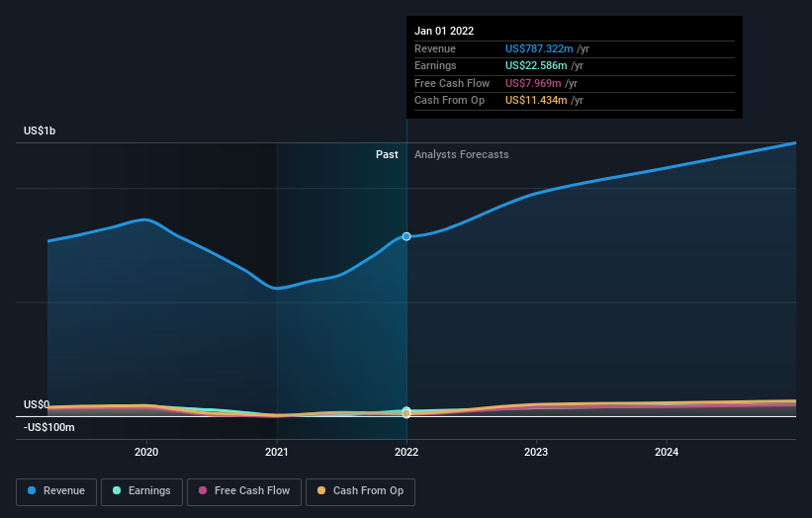The width and height of the screenshot is (812, 518).
Task: Click the 'Analysts Forecasts' label
Action: click(x=462, y=155)
